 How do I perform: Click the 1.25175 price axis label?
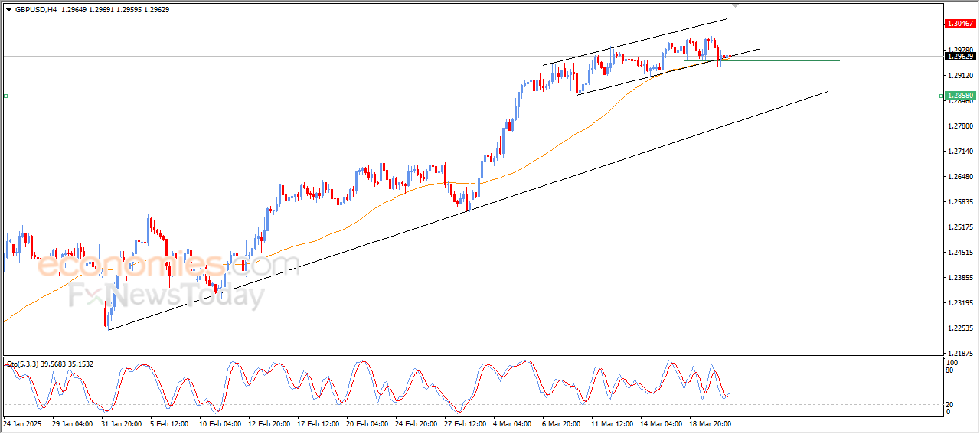click(x=960, y=227)
